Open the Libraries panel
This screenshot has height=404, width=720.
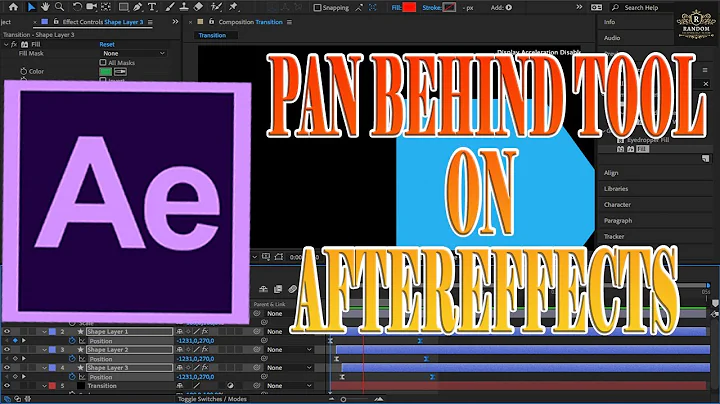(616, 189)
